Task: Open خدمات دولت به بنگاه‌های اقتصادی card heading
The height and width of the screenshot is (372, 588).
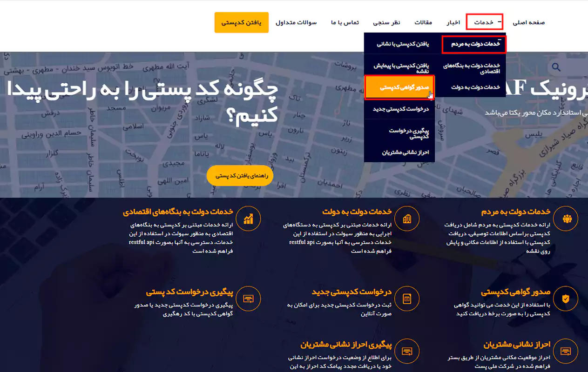Action: (x=178, y=212)
